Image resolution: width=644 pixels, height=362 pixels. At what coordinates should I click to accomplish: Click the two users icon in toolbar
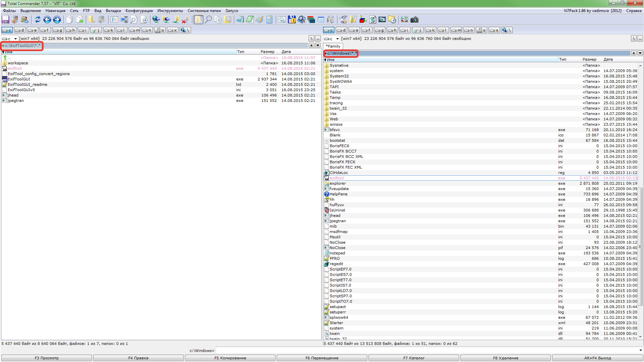click(24, 19)
